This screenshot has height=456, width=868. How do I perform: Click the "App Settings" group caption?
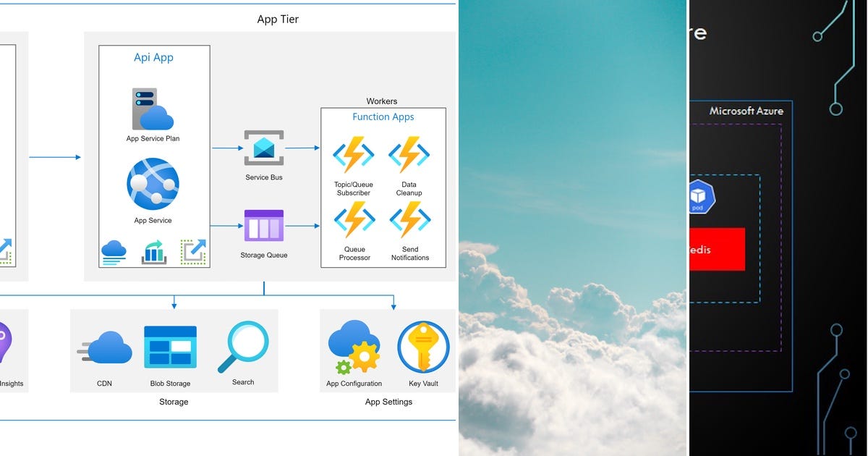click(x=388, y=402)
